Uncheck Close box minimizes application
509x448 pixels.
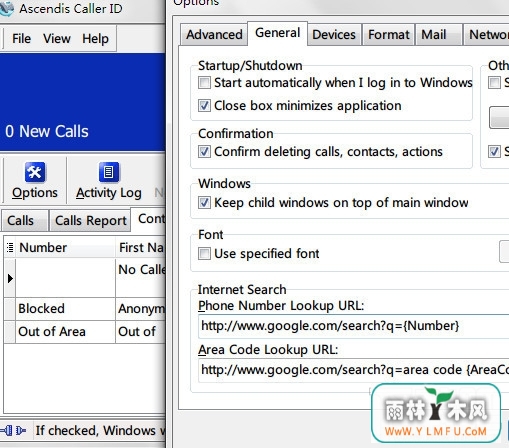coord(204,106)
